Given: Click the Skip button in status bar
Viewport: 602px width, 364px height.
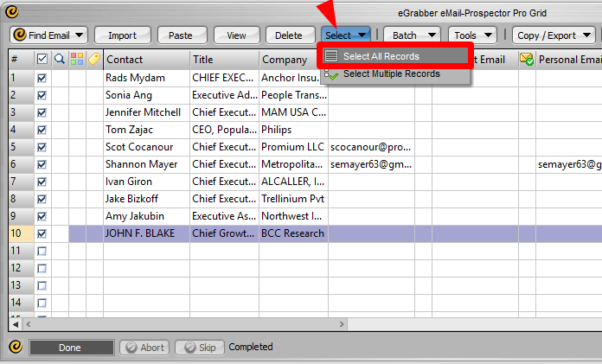Looking at the screenshot, I should pyautogui.click(x=200, y=348).
